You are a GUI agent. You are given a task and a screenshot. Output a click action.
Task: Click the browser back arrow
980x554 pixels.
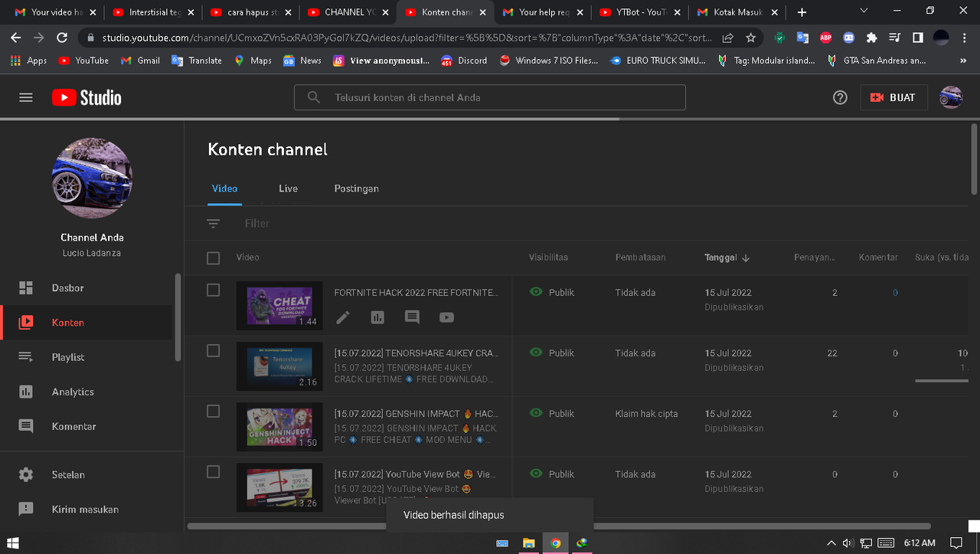[x=16, y=38]
